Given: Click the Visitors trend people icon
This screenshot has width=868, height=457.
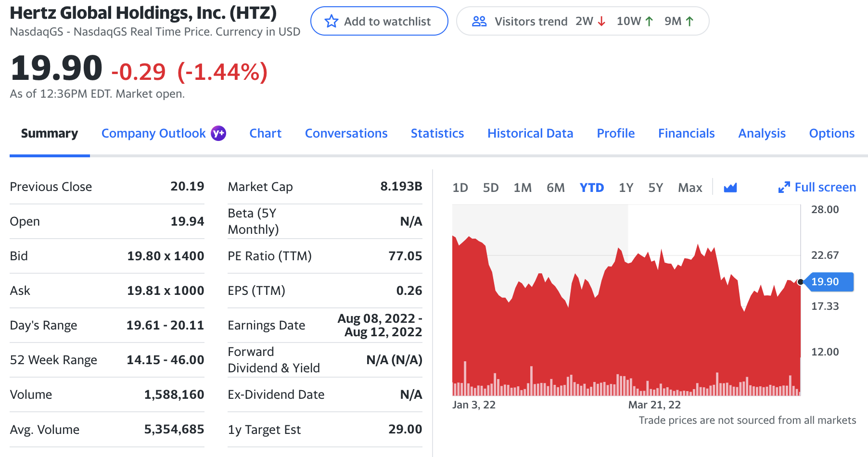Looking at the screenshot, I should pos(479,21).
